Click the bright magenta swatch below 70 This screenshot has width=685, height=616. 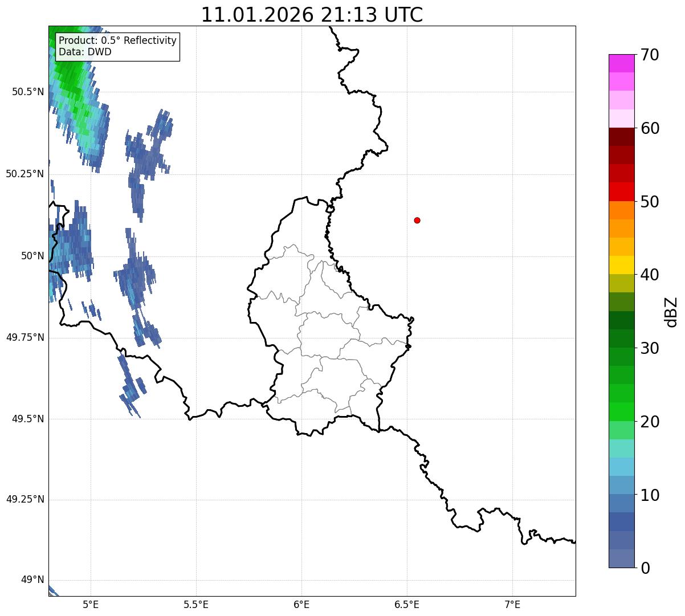pyautogui.click(x=621, y=63)
